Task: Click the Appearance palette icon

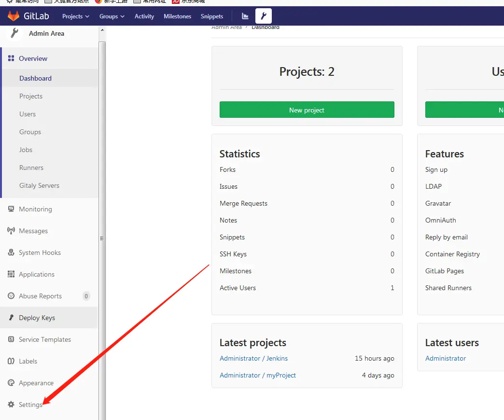Action: (x=11, y=383)
